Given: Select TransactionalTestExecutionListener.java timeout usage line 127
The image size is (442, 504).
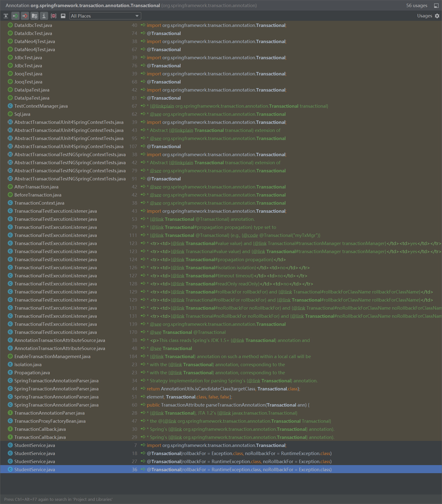Looking at the screenshot, I should (x=221, y=276).
